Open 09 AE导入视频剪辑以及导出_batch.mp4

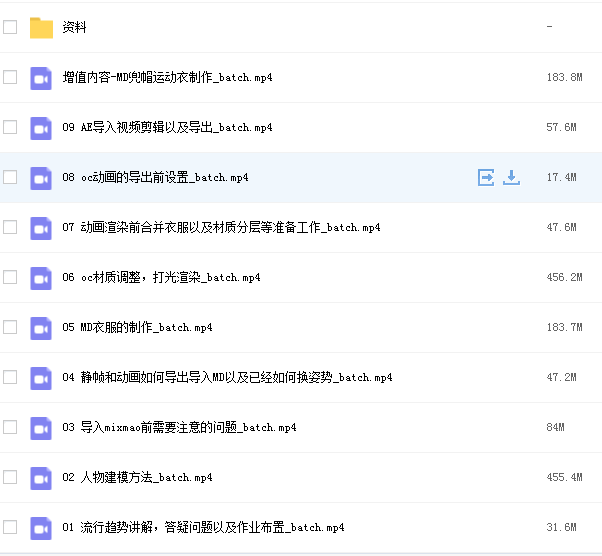pos(166,127)
